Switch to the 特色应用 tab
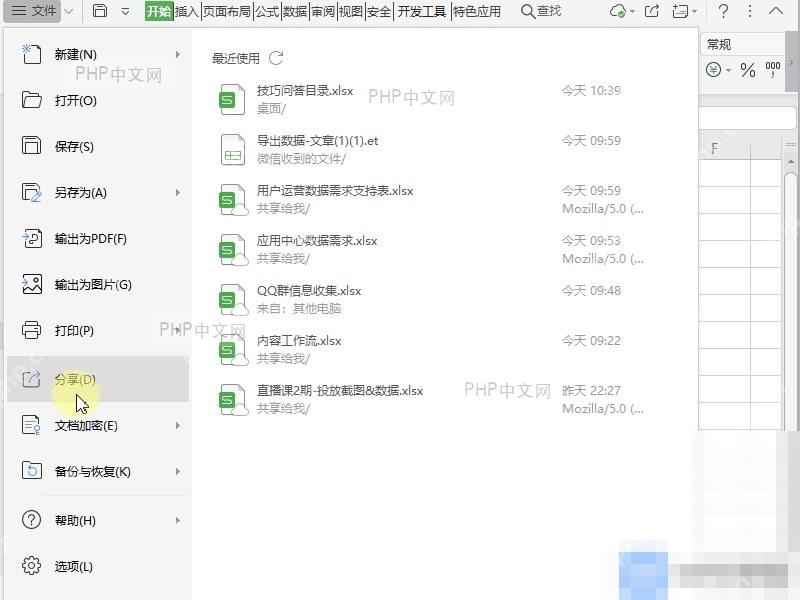 [x=477, y=11]
